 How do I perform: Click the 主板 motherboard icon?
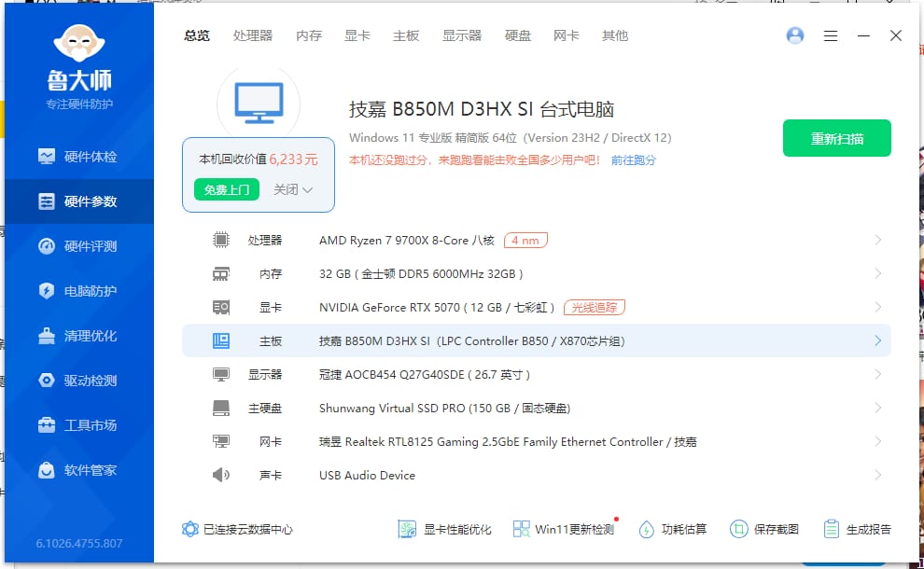click(x=221, y=340)
